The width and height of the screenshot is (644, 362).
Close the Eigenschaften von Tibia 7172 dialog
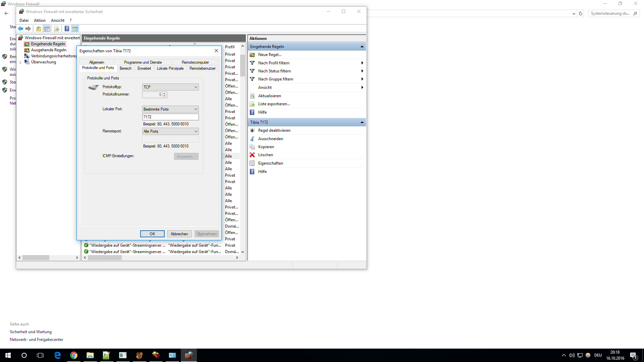[x=216, y=51]
